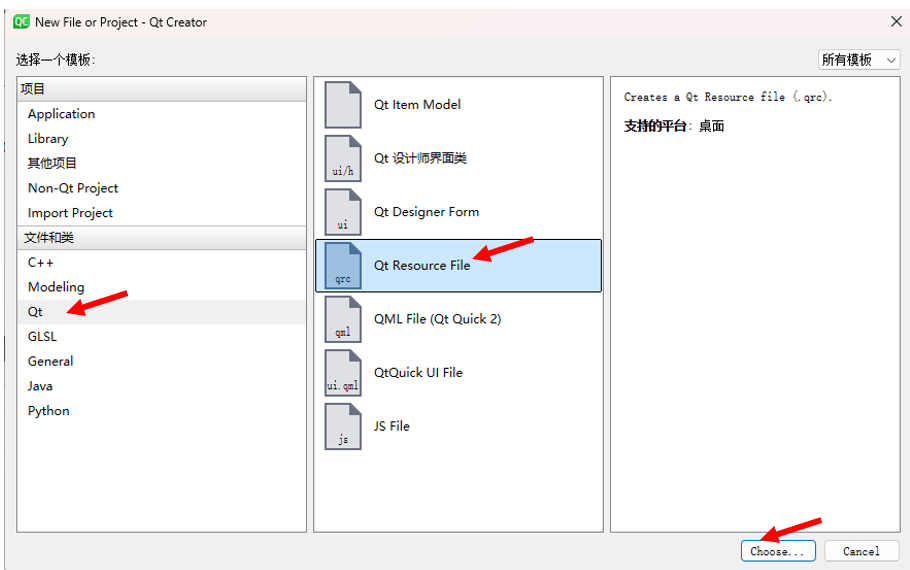Image resolution: width=910 pixels, height=570 pixels.
Task: Choose the QtQuick UI File template
Action: [x=458, y=373]
